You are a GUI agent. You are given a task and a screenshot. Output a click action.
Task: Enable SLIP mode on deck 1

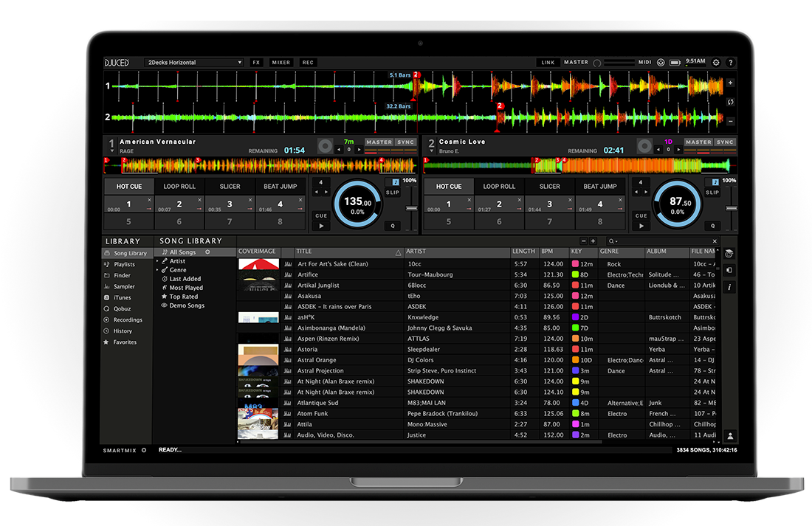click(393, 193)
